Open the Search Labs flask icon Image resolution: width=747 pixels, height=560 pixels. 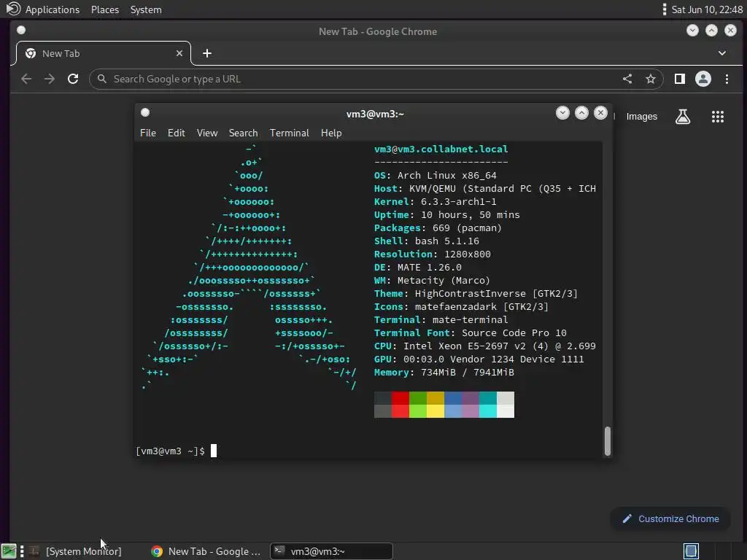683,117
